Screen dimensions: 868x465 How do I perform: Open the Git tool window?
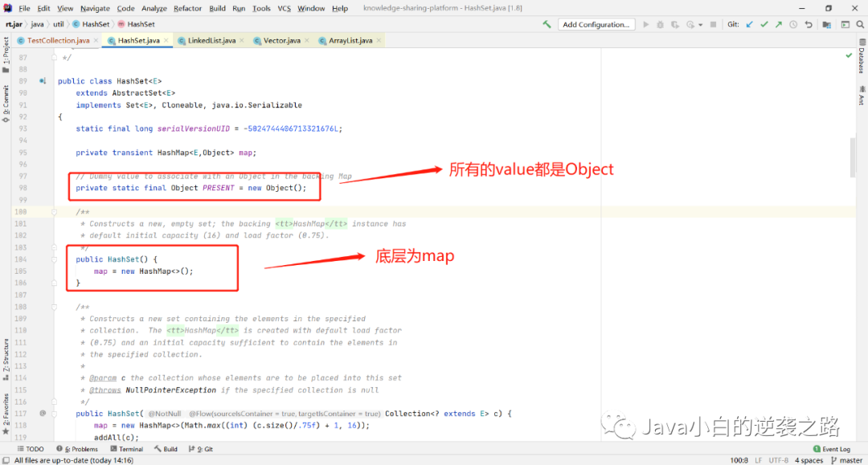pyautogui.click(x=201, y=449)
